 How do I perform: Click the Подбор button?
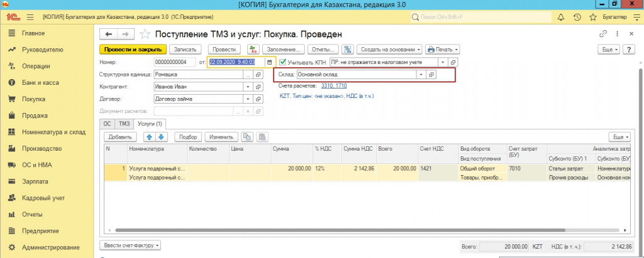(x=188, y=137)
